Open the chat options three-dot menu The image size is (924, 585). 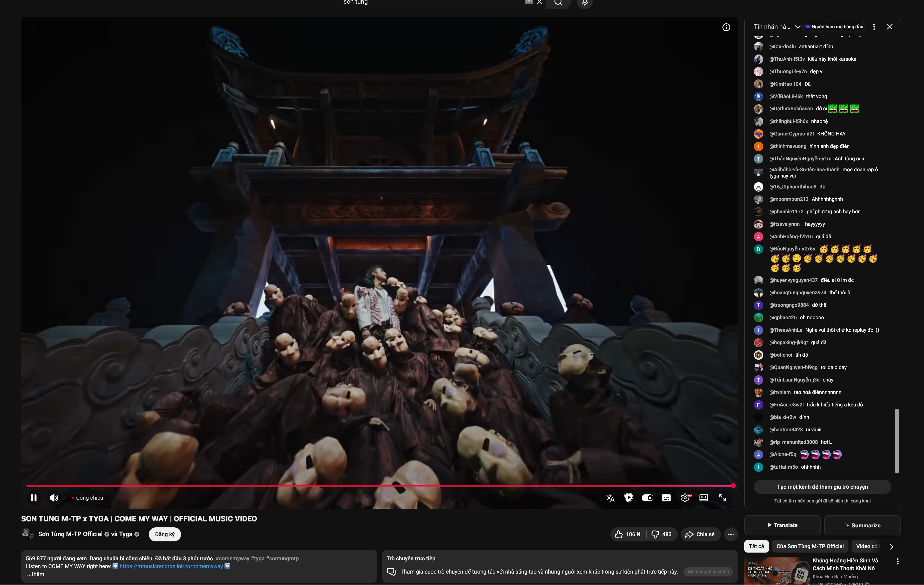(874, 27)
